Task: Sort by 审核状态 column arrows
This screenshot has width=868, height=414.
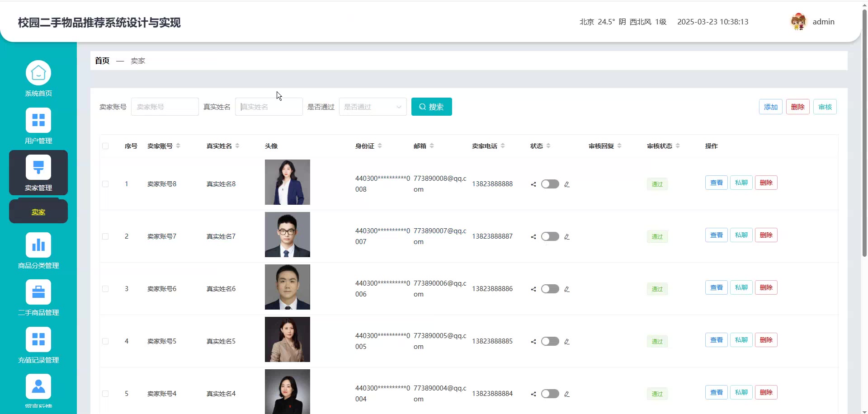Action: (x=678, y=146)
